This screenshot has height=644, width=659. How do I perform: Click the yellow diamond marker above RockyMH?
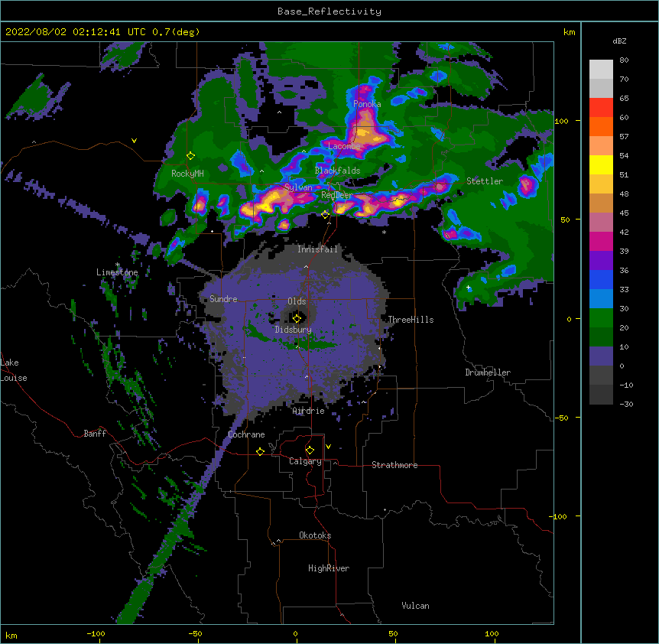coord(191,156)
